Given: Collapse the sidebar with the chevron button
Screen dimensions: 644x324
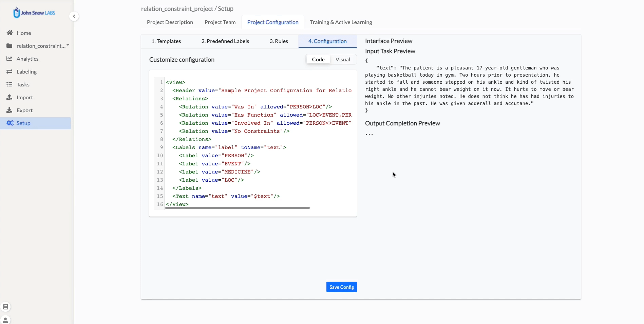Looking at the screenshot, I should point(74,16).
